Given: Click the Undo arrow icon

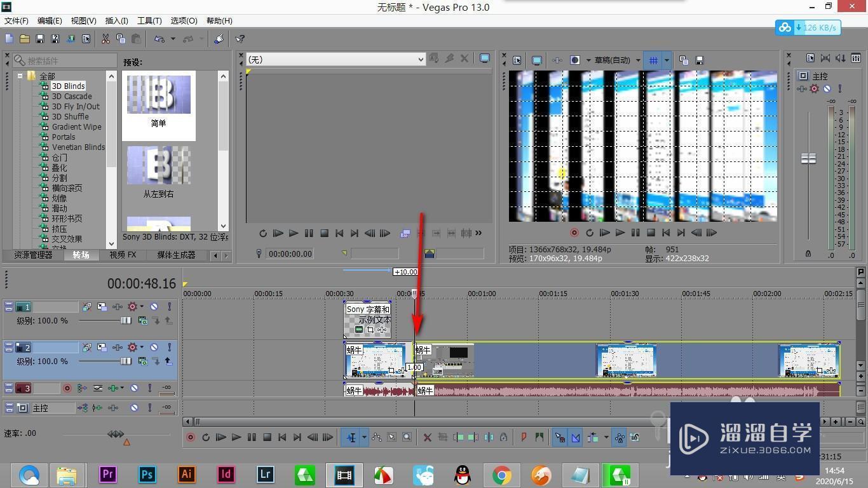Looking at the screenshot, I should pyautogui.click(x=159, y=39).
